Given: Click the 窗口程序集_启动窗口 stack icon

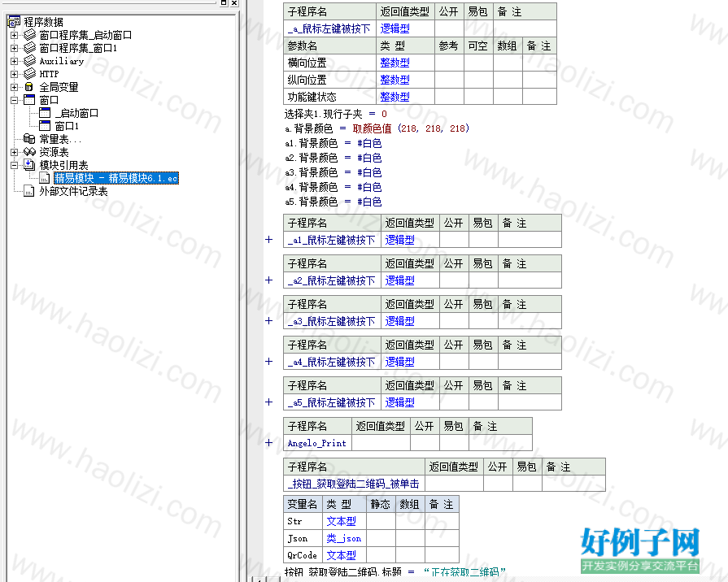Looking at the screenshot, I should [x=30, y=35].
